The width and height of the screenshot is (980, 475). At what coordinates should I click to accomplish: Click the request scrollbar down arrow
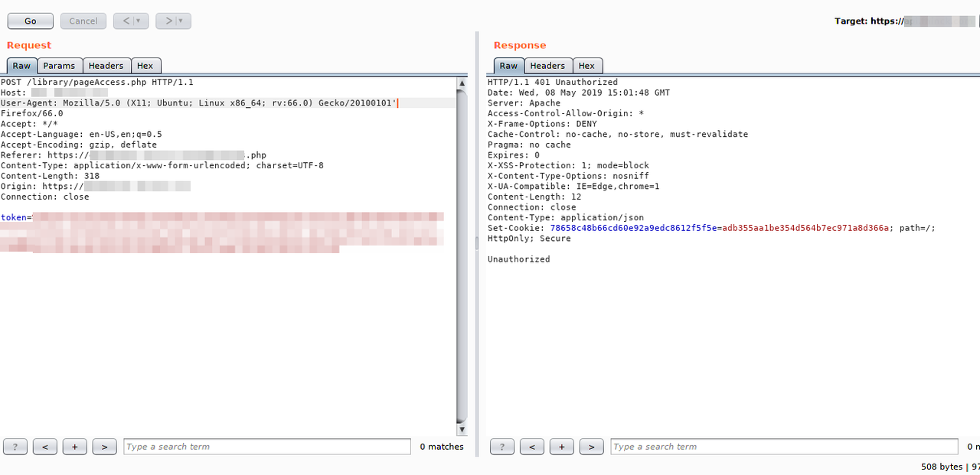[x=462, y=430]
